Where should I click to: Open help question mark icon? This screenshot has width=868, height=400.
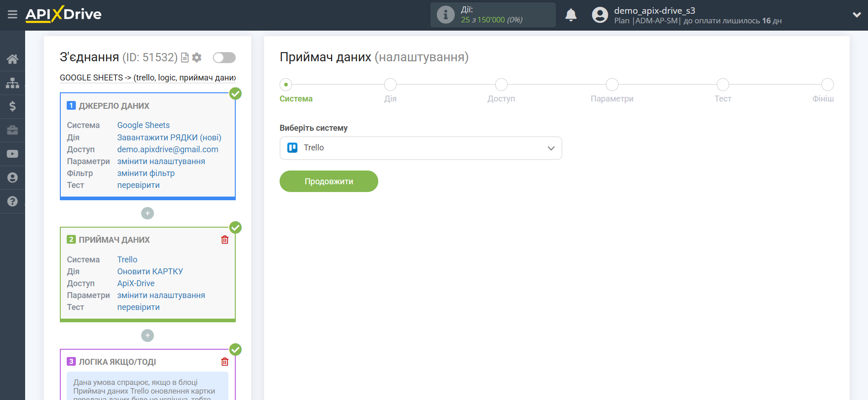tap(12, 202)
